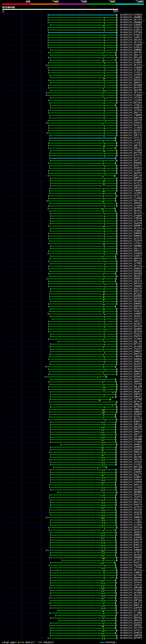Screen dimensions: 146x644
Task: Select hit label UniRef100_Q84JB9
Action: coord(131,90)
